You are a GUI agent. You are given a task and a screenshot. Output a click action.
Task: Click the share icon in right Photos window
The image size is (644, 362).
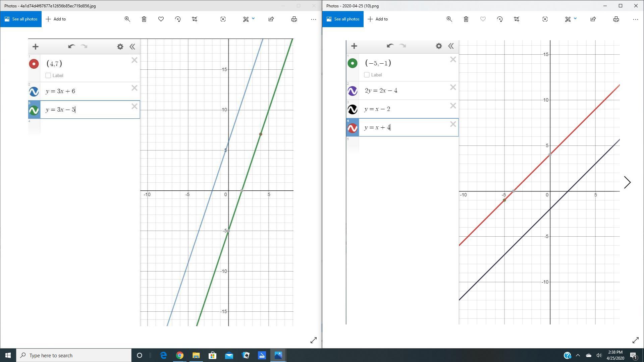pyautogui.click(x=593, y=19)
